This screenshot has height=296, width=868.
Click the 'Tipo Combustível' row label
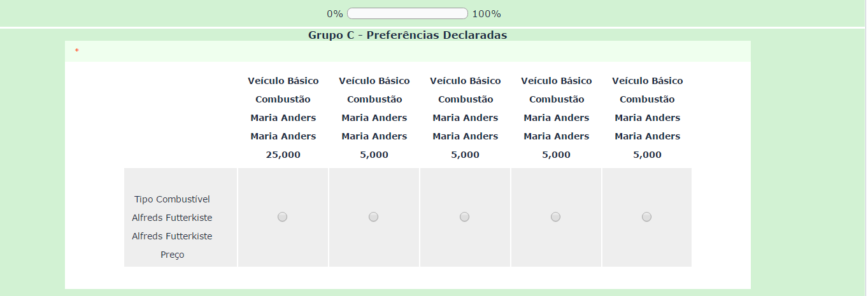[172, 199]
